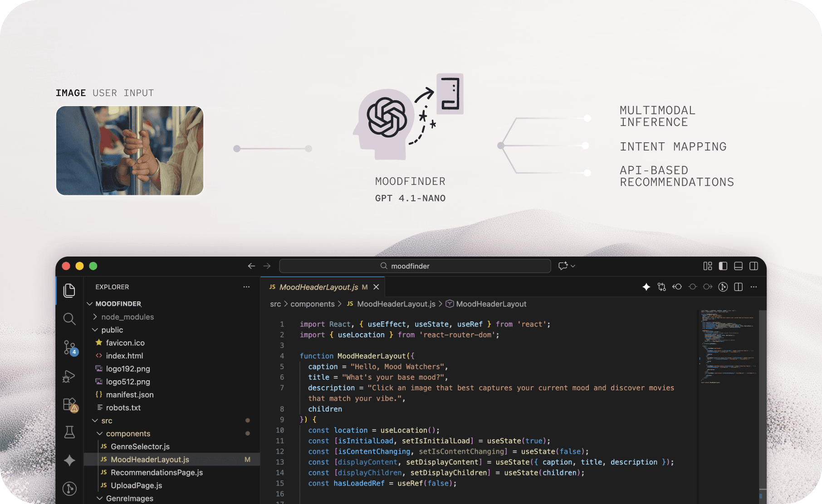
Task: Click the circled run icon in editor toolbar
Action: tap(723, 287)
